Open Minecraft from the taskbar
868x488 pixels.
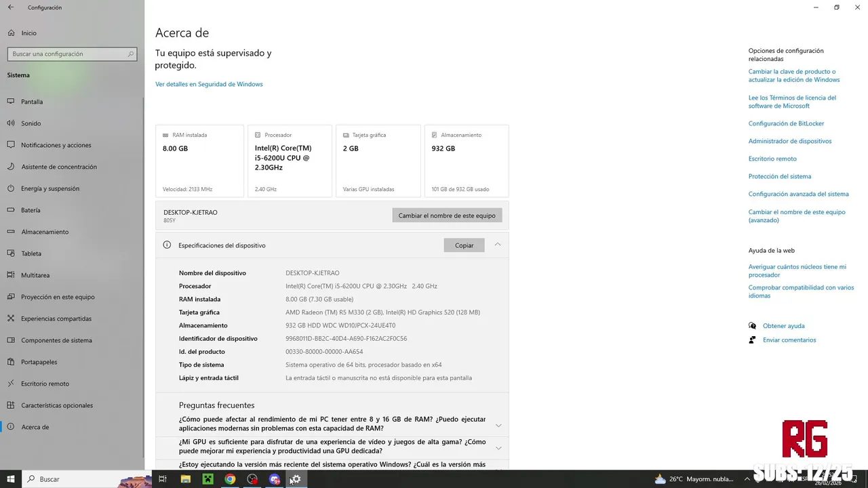pyautogui.click(x=208, y=479)
